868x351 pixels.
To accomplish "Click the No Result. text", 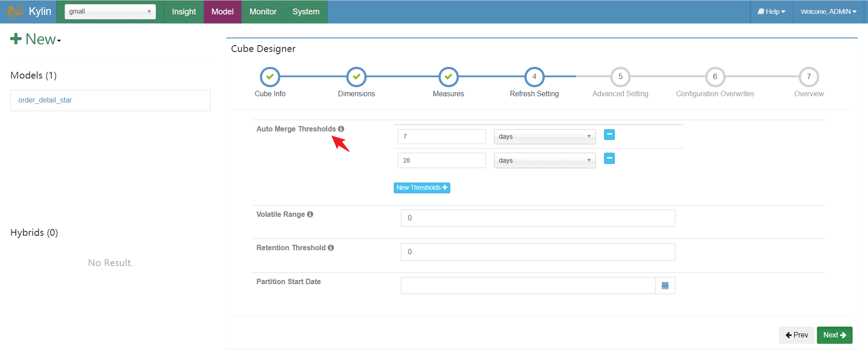I will tap(110, 263).
